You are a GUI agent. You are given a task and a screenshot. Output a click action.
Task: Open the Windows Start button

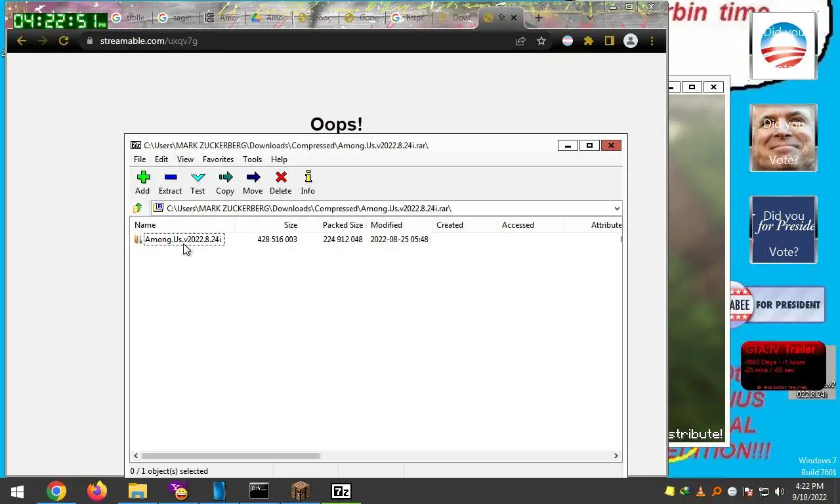pos(18,491)
